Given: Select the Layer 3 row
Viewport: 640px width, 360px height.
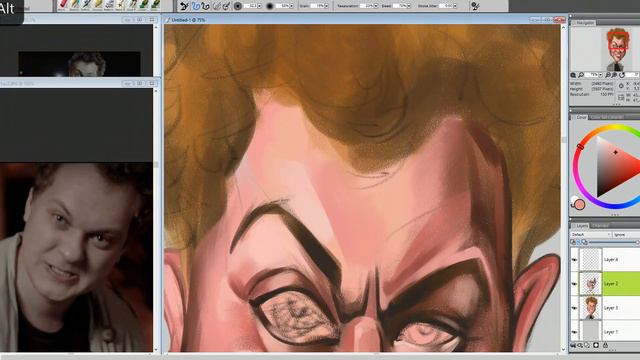Looking at the screenshot, I should coord(605,308).
